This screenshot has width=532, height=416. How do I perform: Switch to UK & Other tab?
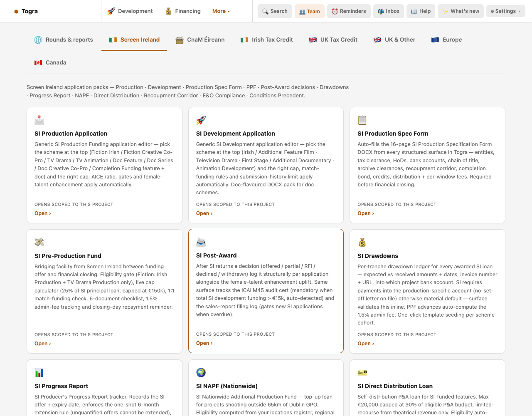[x=394, y=40]
